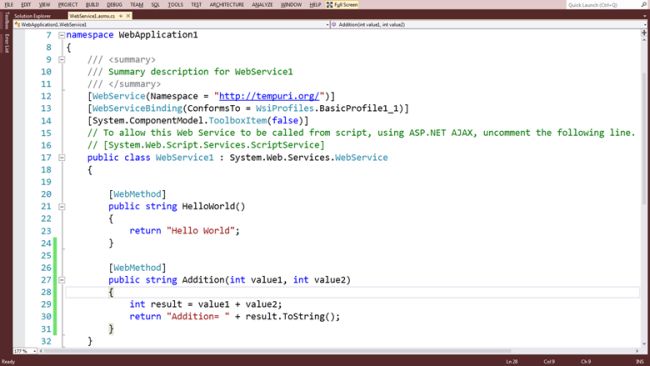This screenshot has height=366, width=650.
Task: Click the INS status bar indicator
Action: pyautogui.click(x=640, y=362)
